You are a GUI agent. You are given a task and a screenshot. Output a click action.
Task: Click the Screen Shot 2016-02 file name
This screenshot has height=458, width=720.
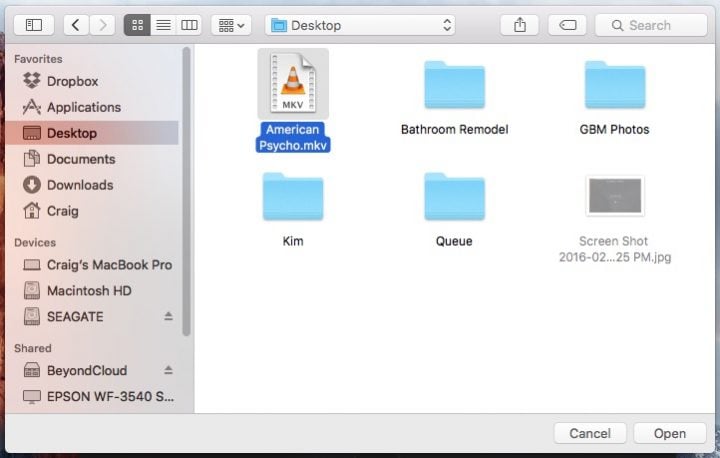point(615,249)
